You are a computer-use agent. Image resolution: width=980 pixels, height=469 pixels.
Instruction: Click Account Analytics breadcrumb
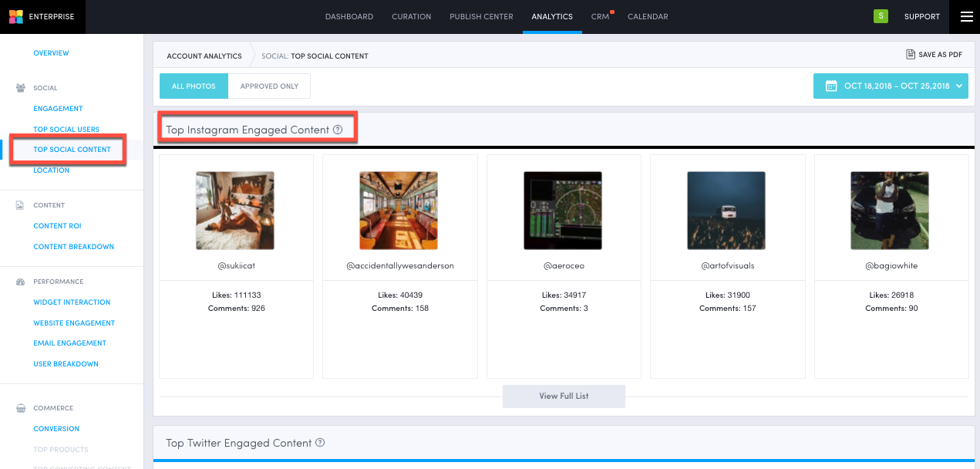pos(204,56)
